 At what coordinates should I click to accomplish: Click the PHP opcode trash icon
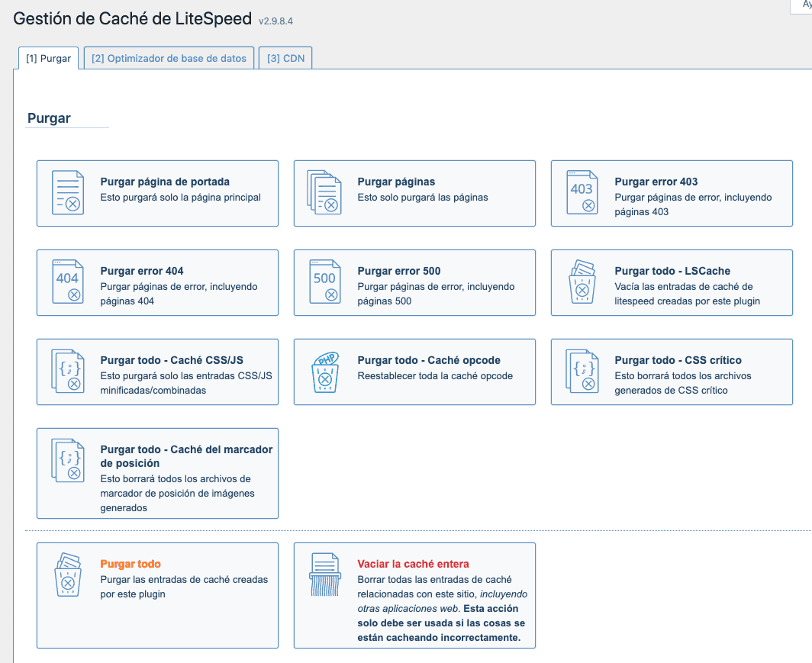click(x=324, y=372)
